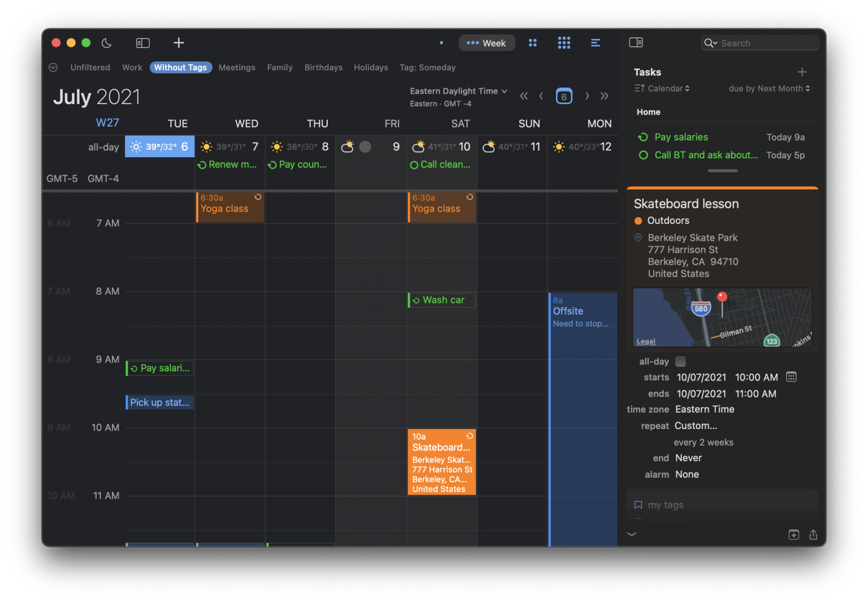Image resolution: width=868 pixels, height=602 pixels.
Task: Change due by Next Month filter
Action: (770, 89)
